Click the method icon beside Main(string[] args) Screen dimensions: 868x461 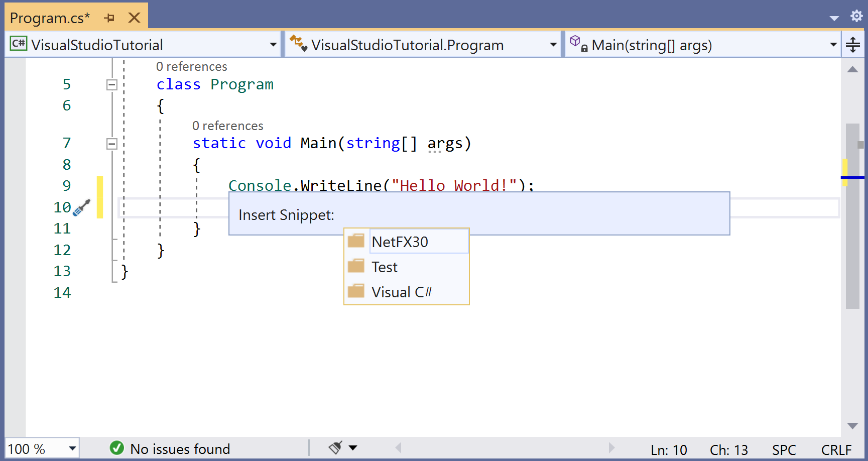click(x=579, y=44)
